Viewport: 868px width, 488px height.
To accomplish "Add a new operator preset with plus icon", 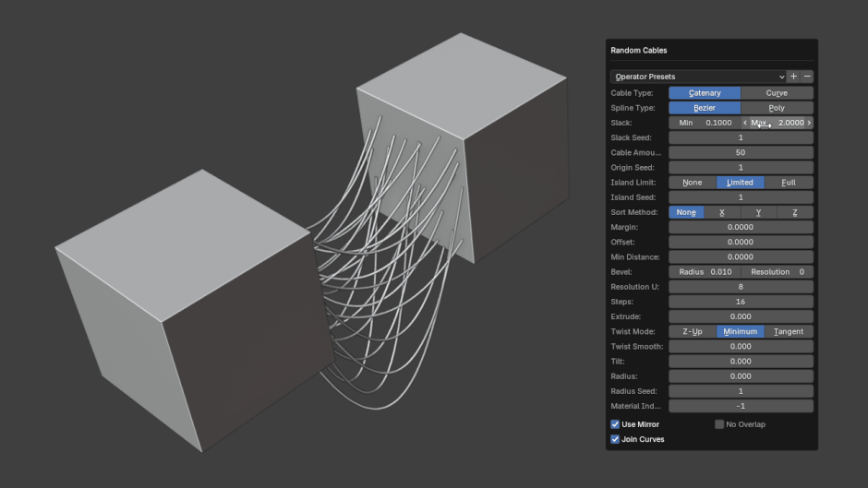I will click(793, 77).
